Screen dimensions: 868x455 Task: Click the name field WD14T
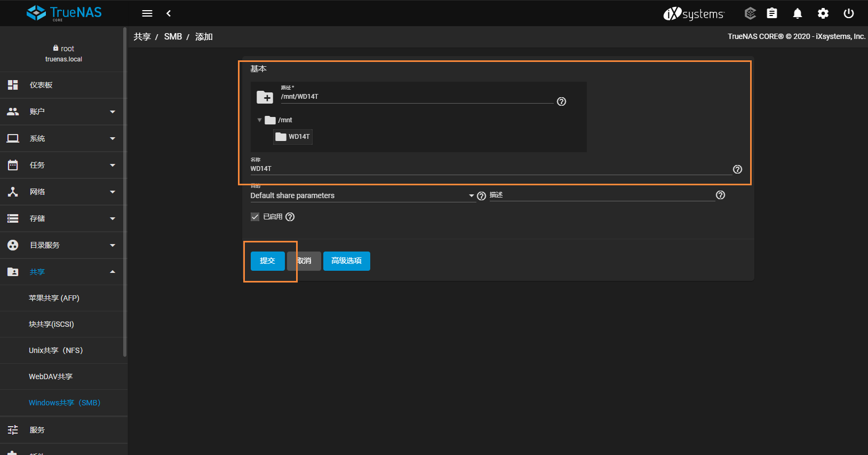point(491,169)
